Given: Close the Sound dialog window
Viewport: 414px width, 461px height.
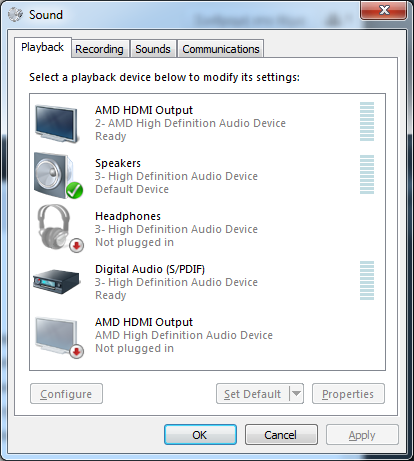Looking at the screenshot, I should pos(383,10).
